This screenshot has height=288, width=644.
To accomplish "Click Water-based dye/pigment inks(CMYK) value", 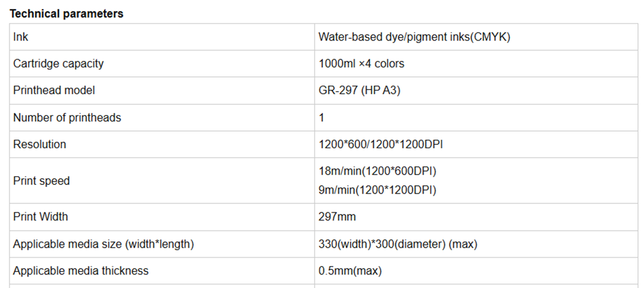I will (x=414, y=37).
